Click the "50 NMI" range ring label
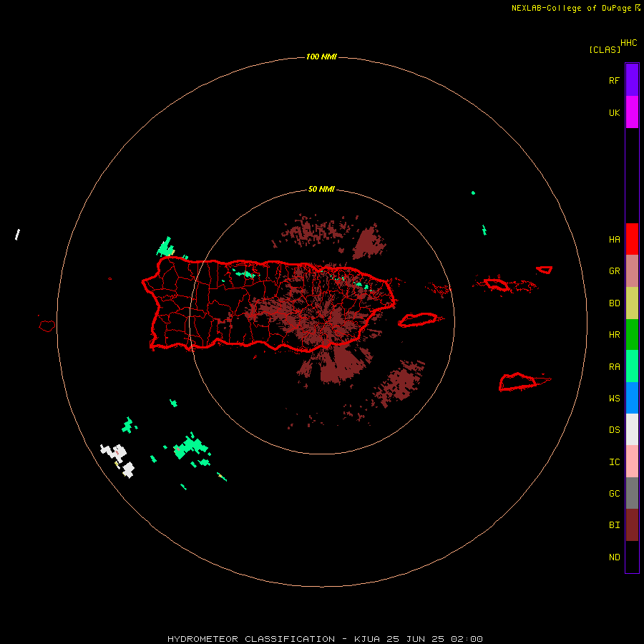 pyautogui.click(x=321, y=189)
